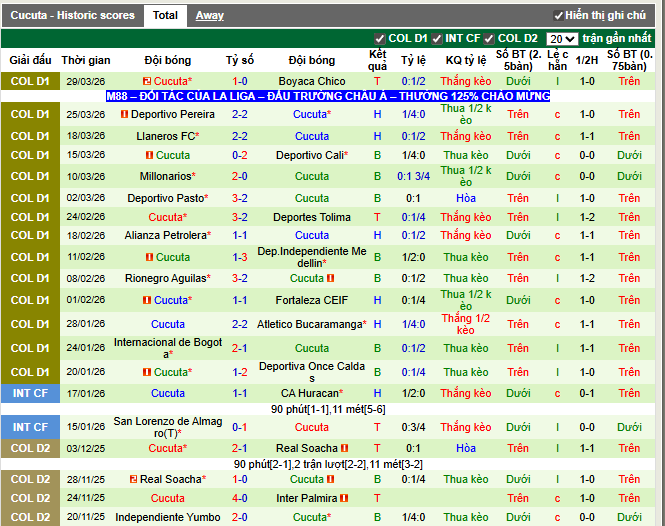
Task: Toggle the COL D2 filter checkbox
Action: (x=489, y=39)
